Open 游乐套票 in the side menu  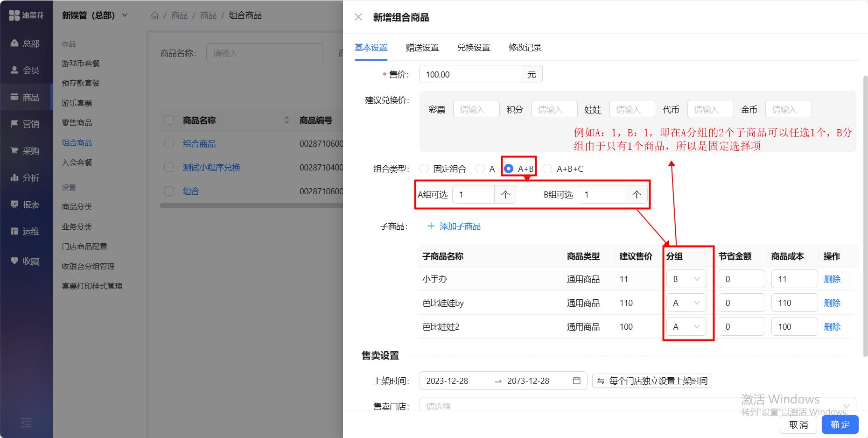point(77,103)
